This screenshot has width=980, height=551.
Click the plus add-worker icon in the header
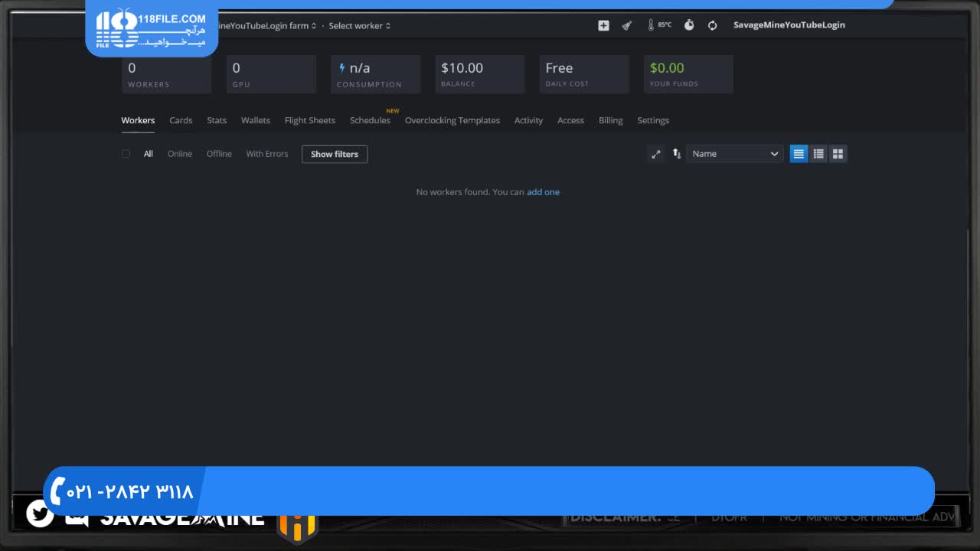pos(603,25)
